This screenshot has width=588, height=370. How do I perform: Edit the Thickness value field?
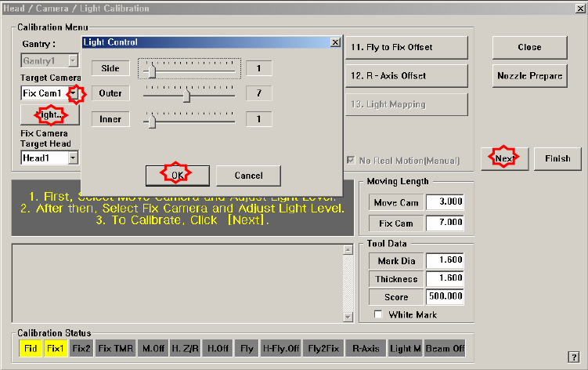[x=445, y=278]
